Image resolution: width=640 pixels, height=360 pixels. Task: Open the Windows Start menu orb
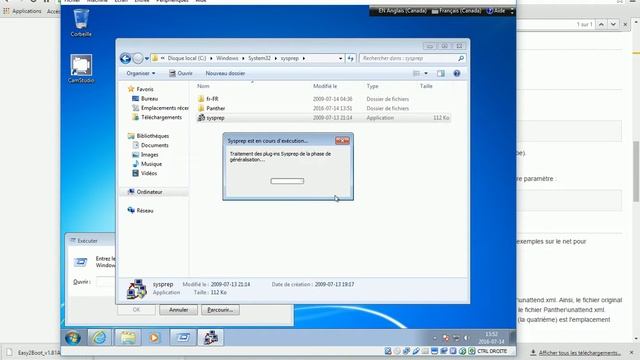point(73,338)
